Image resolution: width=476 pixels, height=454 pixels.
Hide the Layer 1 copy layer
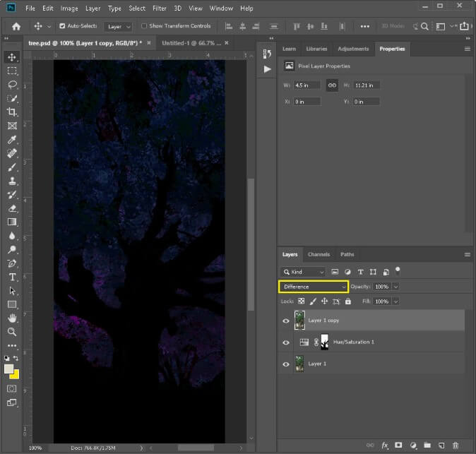(286, 321)
